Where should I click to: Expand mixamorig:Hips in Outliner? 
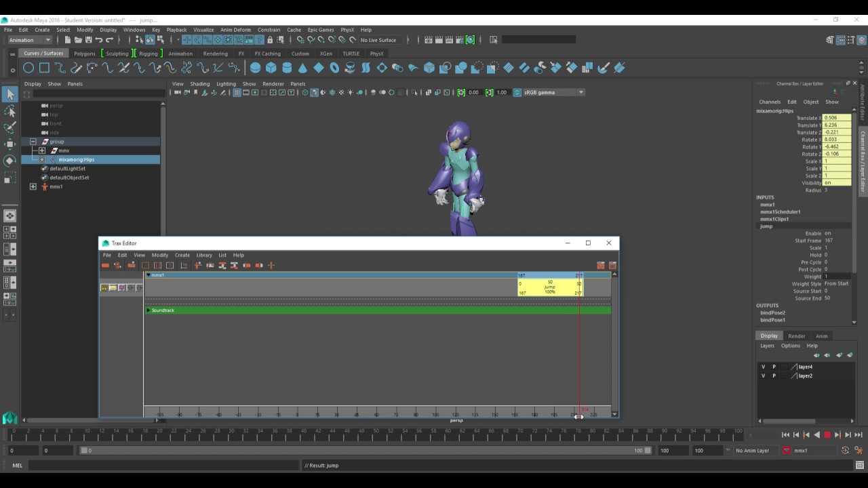(42, 159)
